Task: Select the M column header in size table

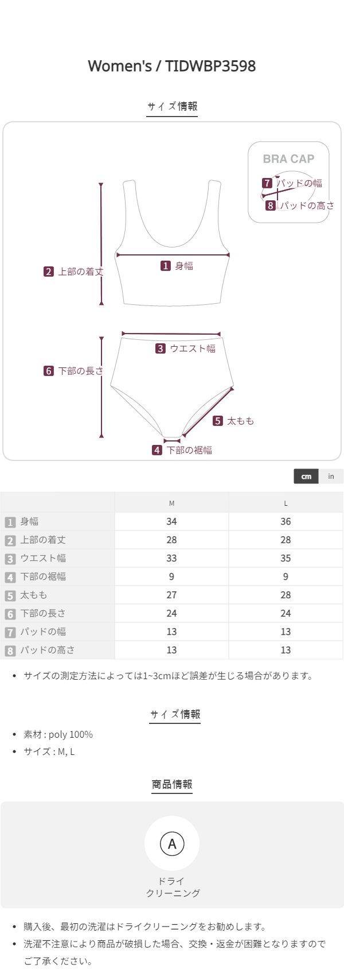Action: (171, 503)
